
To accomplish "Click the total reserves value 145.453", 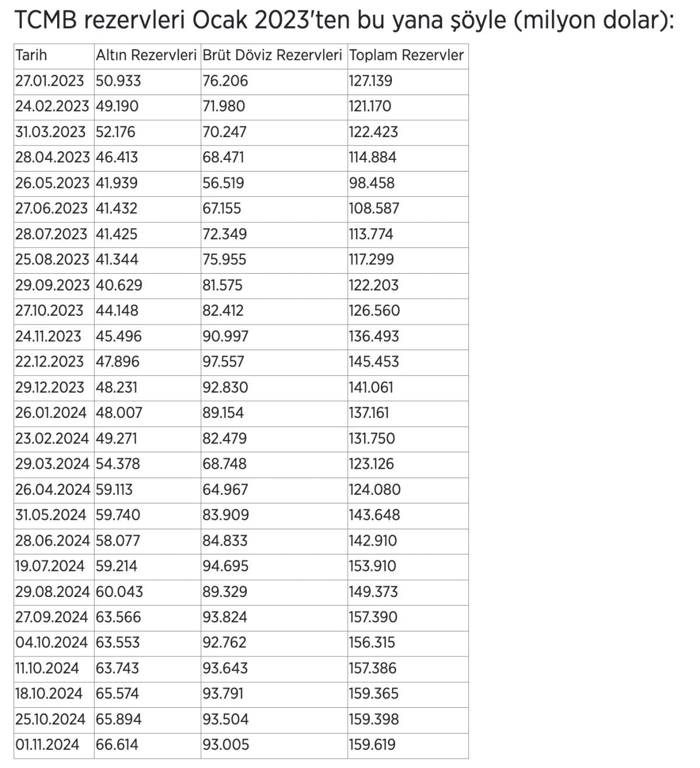I will [374, 362].
